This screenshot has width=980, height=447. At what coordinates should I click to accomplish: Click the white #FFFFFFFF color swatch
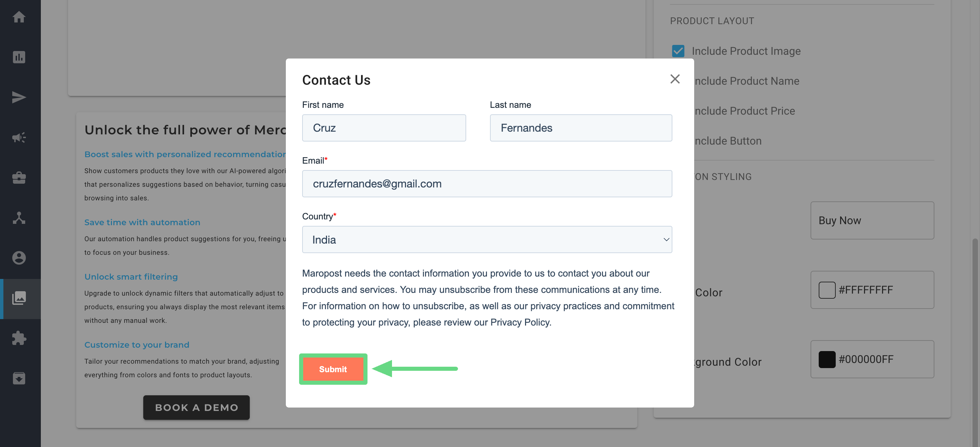[827, 290]
